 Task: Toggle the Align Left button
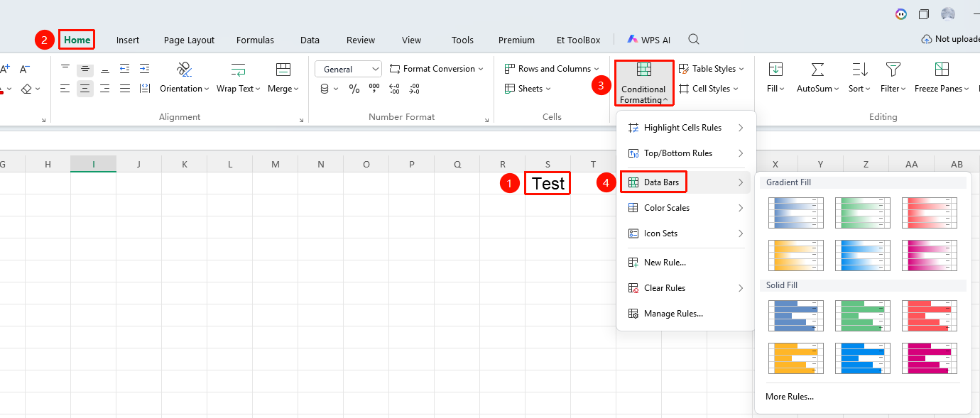point(65,89)
